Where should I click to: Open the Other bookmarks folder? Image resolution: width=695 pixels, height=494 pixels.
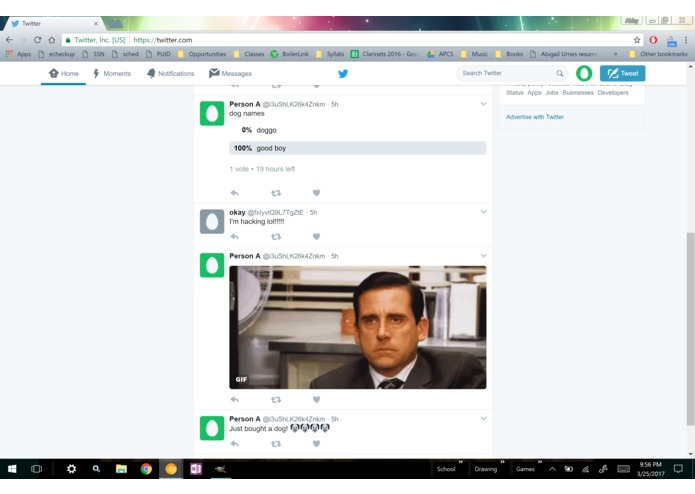658,54
